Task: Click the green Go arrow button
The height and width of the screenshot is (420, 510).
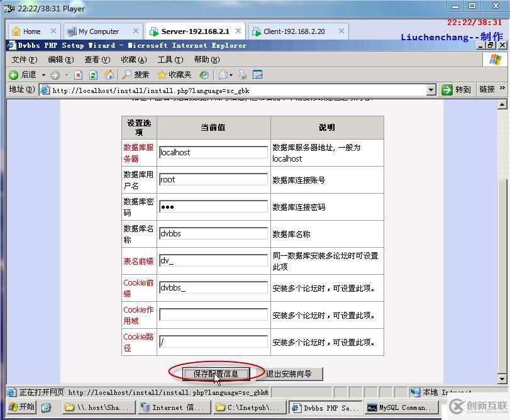Action: [x=447, y=90]
